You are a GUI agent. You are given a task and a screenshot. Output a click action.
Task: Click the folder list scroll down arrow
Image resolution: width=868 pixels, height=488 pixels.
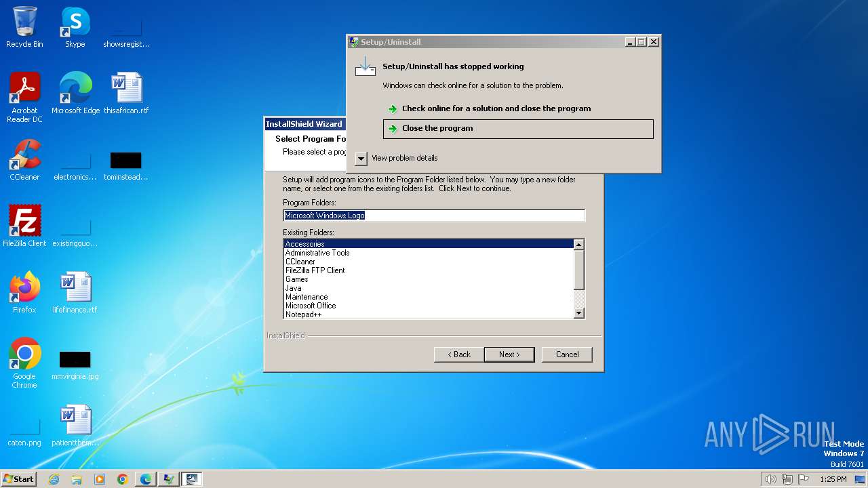tap(578, 313)
